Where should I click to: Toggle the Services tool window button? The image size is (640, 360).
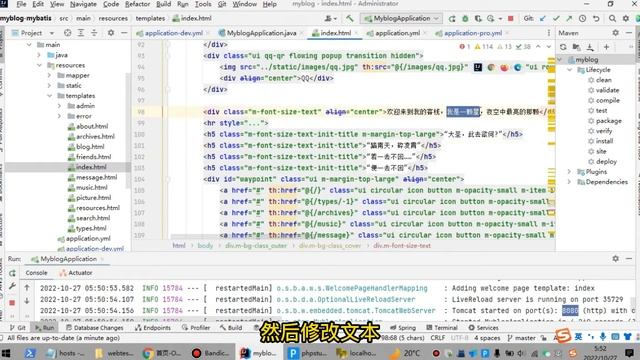pyautogui.click(x=484, y=328)
